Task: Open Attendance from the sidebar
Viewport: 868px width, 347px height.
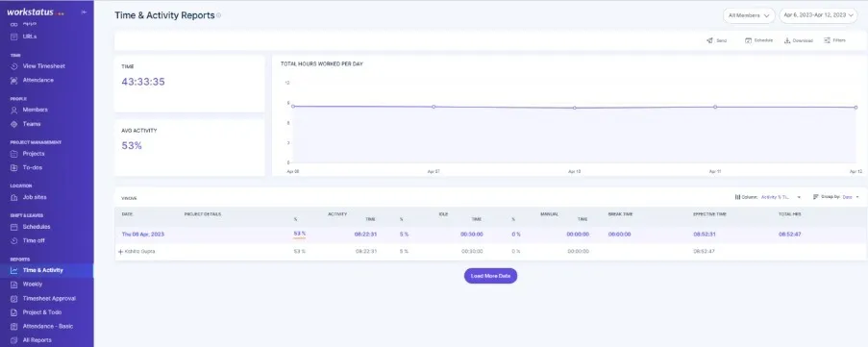Action: point(38,80)
